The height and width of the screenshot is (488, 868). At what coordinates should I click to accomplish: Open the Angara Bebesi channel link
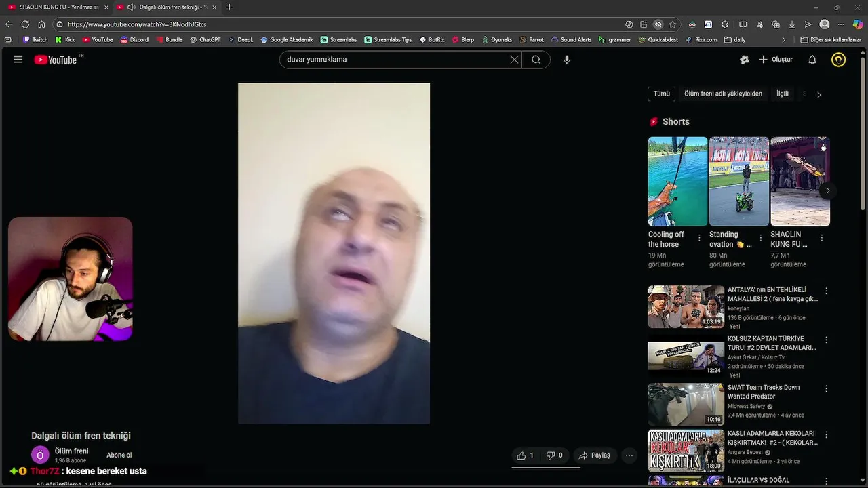click(x=746, y=452)
